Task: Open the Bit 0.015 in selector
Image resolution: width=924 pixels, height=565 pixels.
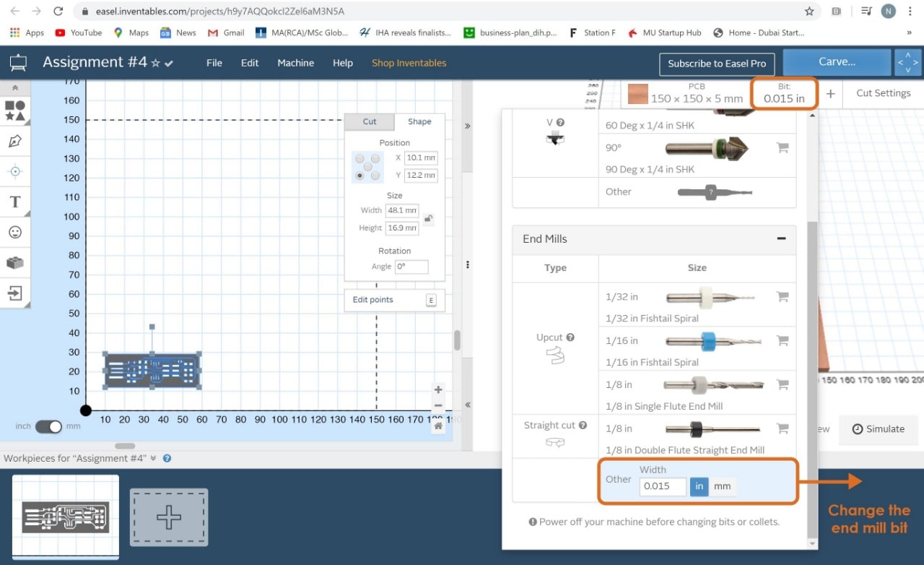Action: tap(784, 93)
